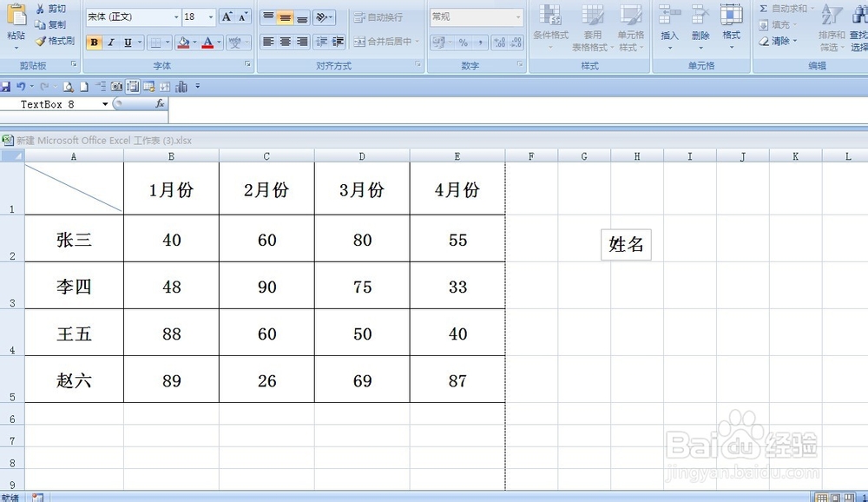Click the cell containing 3月份
The width and height of the screenshot is (868, 502).
coord(362,189)
